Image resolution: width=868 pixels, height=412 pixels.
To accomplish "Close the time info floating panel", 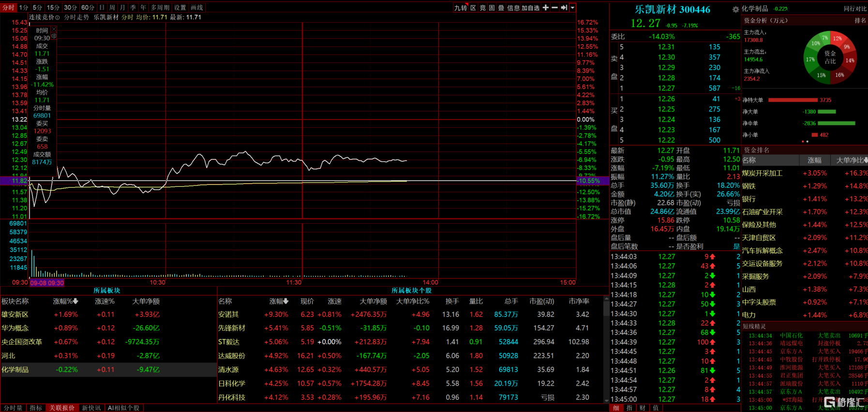I will tap(54, 30).
